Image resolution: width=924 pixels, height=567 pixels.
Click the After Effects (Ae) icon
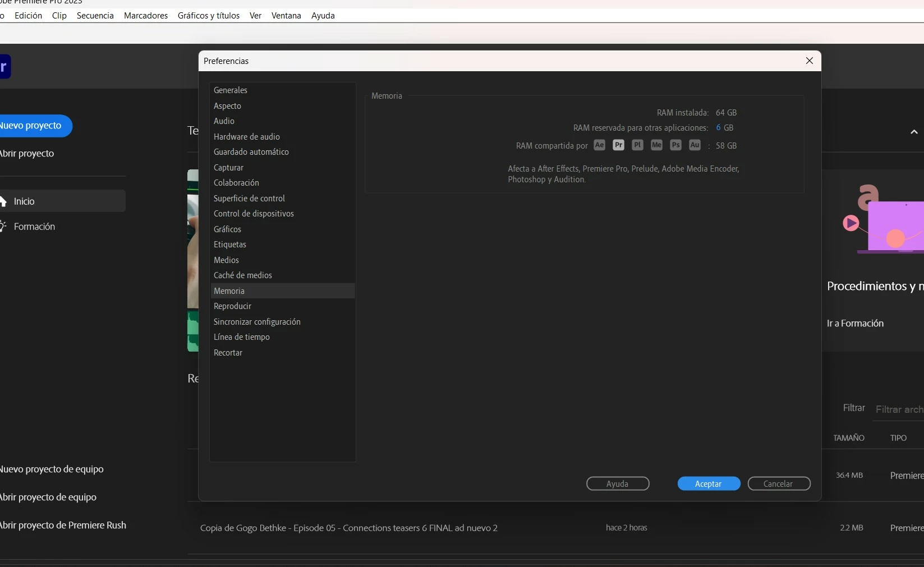(x=599, y=145)
